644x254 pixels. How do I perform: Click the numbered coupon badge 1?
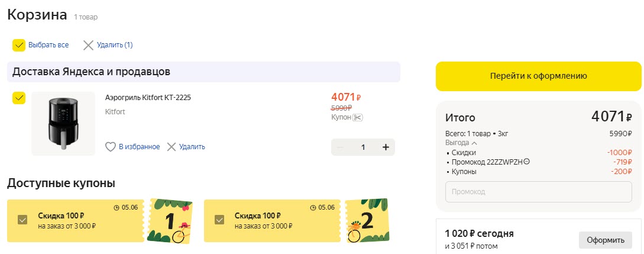click(172, 221)
